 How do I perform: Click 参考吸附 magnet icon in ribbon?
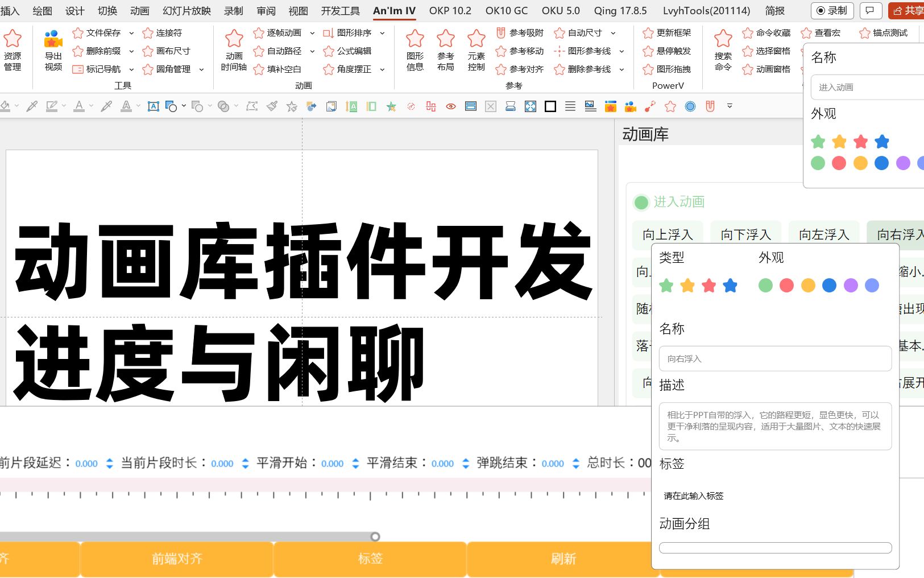pyautogui.click(x=501, y=33)
